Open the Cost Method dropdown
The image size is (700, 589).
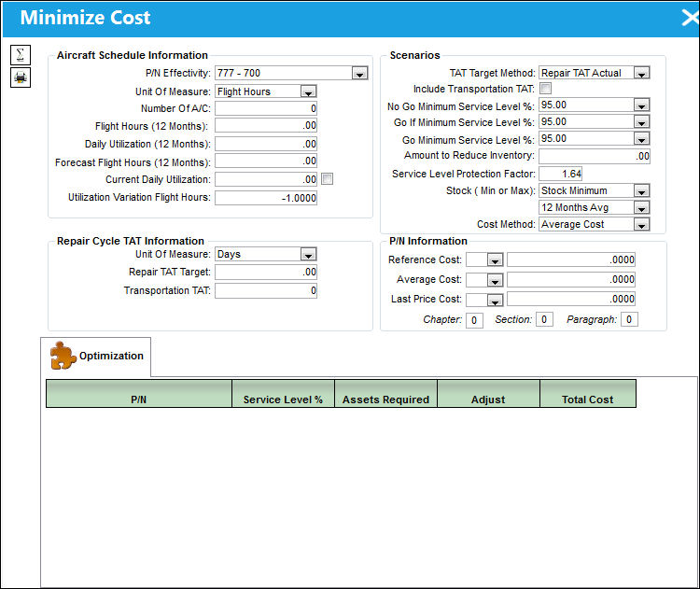pyautogui.click(x=641, y=225)
